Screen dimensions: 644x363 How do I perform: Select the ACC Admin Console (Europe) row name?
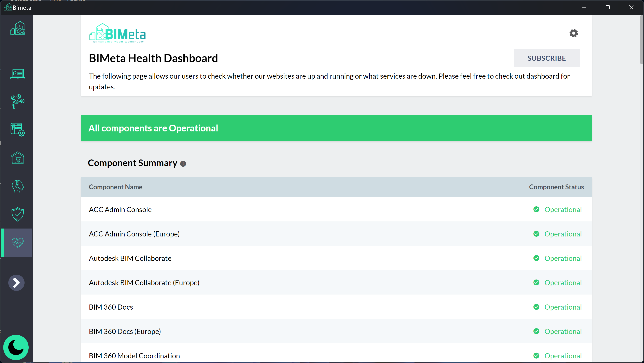(134, 234)
